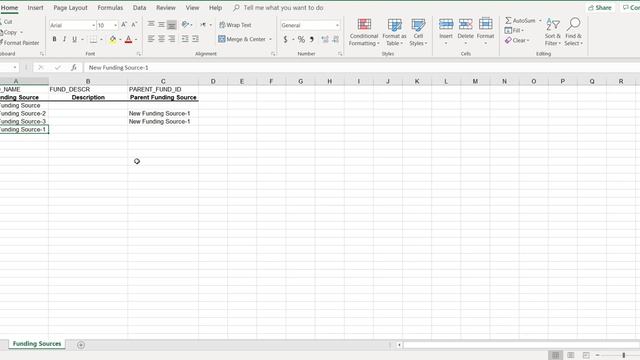Screen dimensions: 640x360
Task: Apply Accounting dollar format
Action: tap(285, 39)
